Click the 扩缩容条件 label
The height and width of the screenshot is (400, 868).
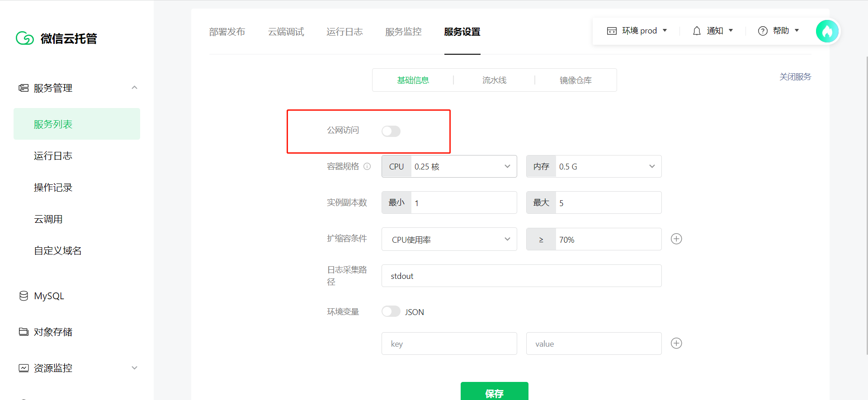point(347,238)
